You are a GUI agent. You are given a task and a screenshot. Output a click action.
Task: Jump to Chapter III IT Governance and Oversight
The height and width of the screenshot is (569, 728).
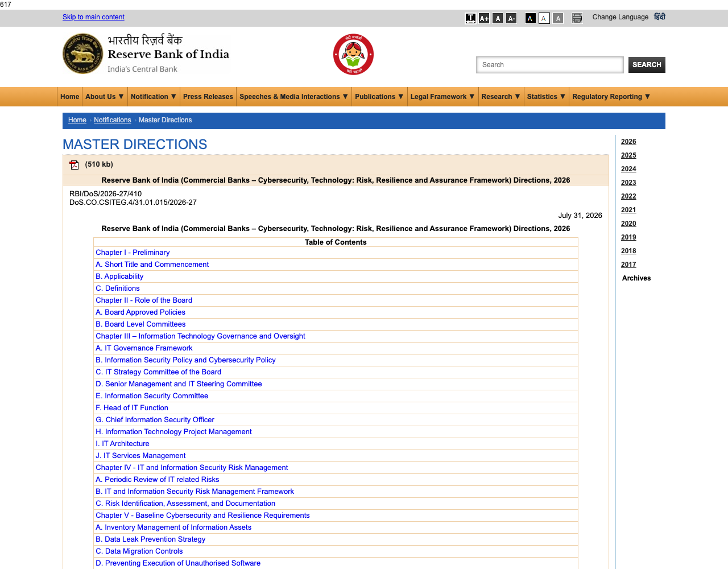point(200,336)
